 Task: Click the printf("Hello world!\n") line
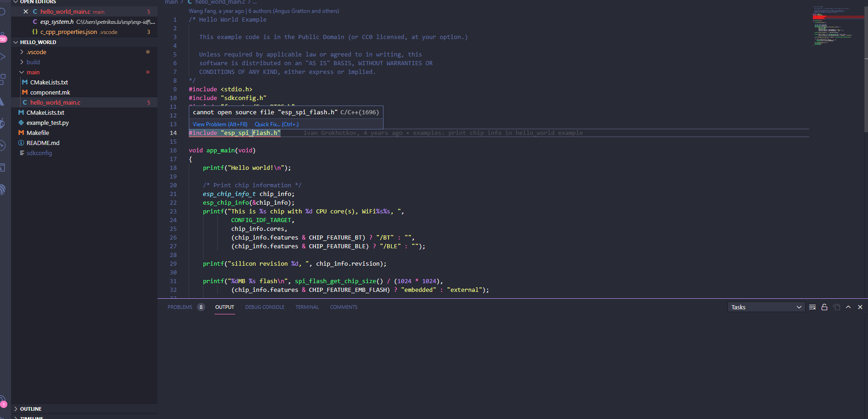tap(247, 168)
